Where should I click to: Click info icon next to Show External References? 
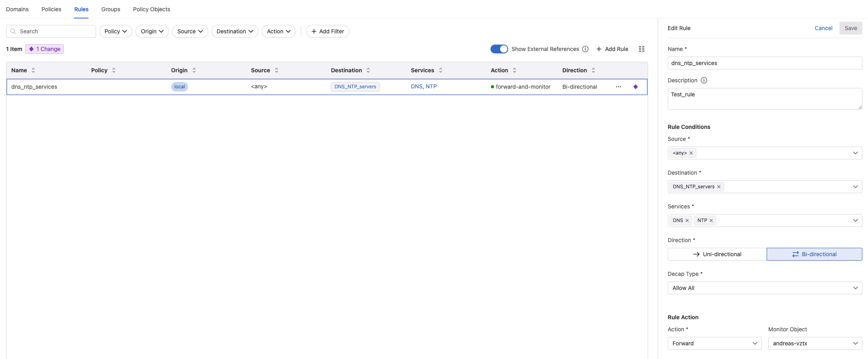(585, 49)
